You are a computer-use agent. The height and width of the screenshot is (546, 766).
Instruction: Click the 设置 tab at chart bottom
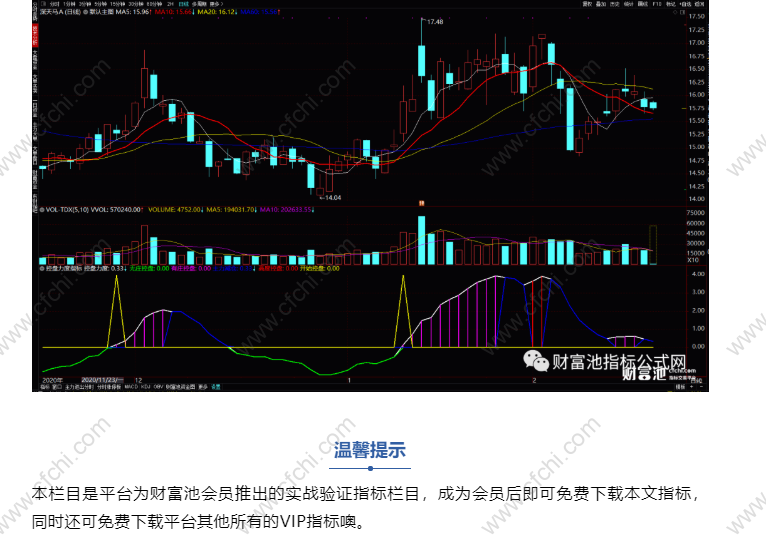(x=215, y=387)
